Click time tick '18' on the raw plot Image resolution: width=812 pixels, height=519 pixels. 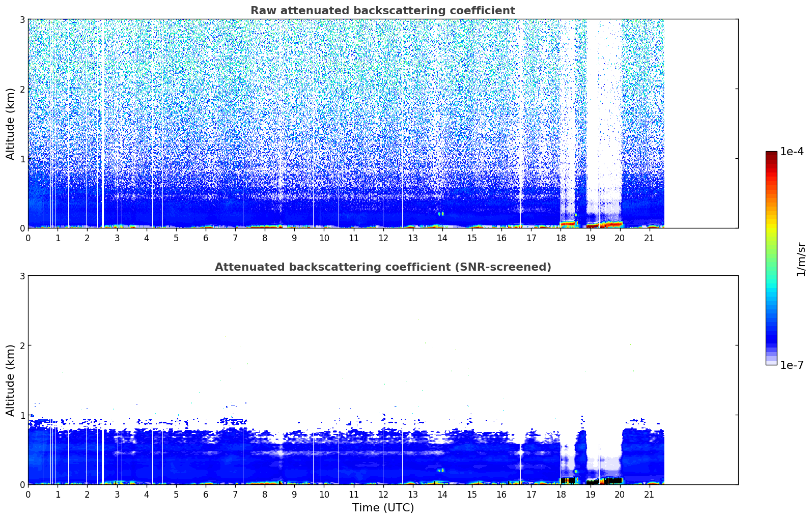point(561,238)
